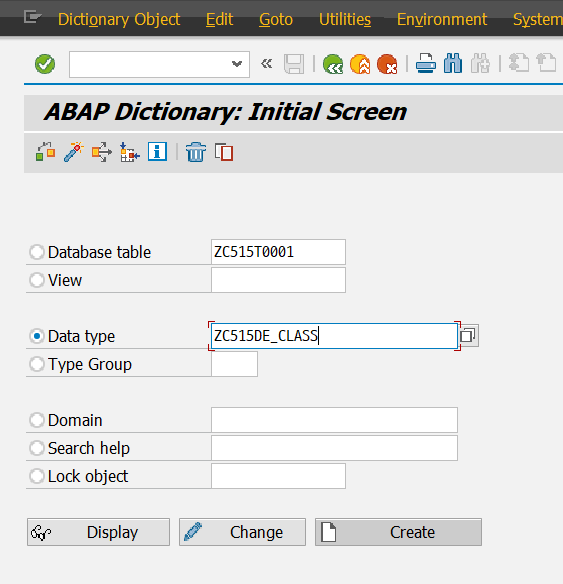Click the red Cancel icon
The width and height of the screenshot is (563, 584).
click(x=387, y=64)
